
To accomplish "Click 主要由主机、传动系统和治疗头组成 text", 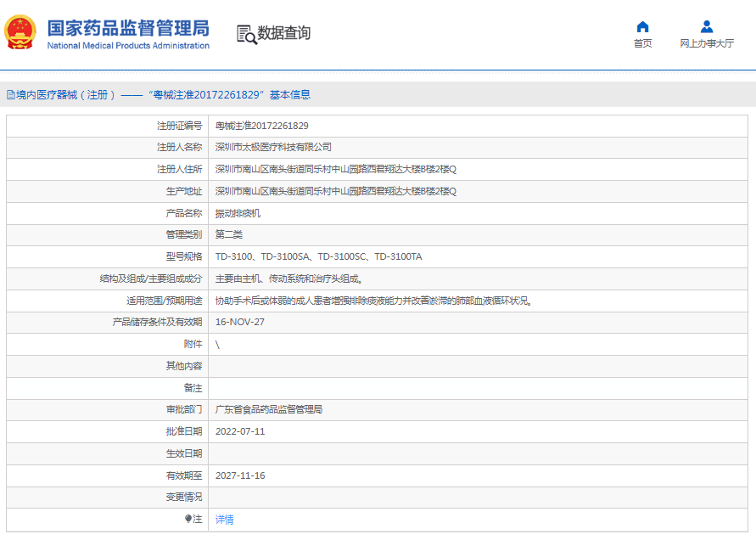I will point(288,279).
